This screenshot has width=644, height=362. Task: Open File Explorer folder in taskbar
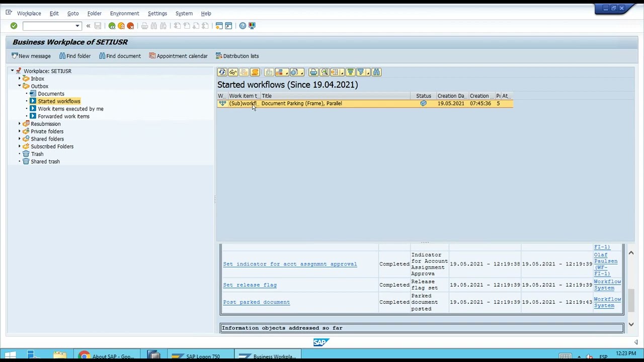[60, 356]
